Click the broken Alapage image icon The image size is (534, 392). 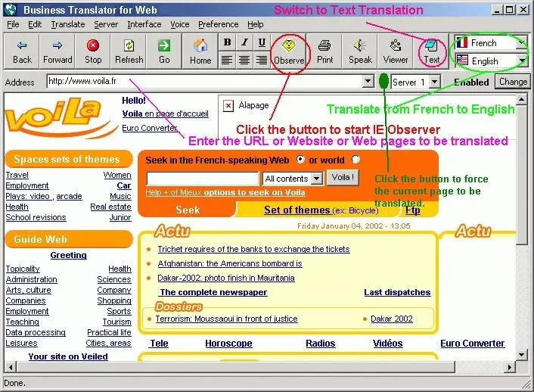point(228,106)
